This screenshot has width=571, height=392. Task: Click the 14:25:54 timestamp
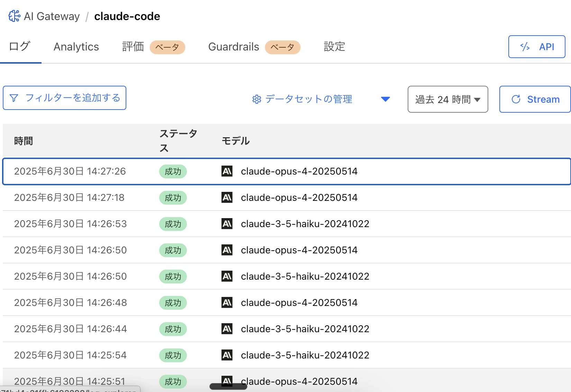(x=70, y=355)
